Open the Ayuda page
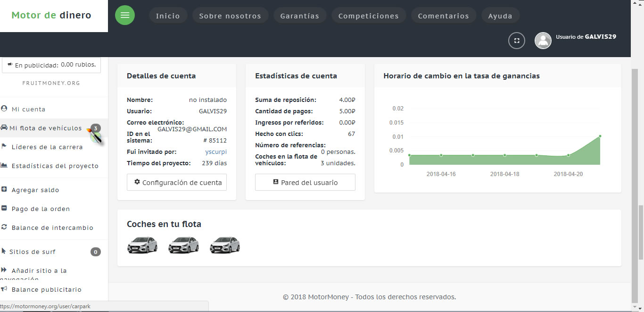This screenshot has height=312, width=644. point(500,16)
